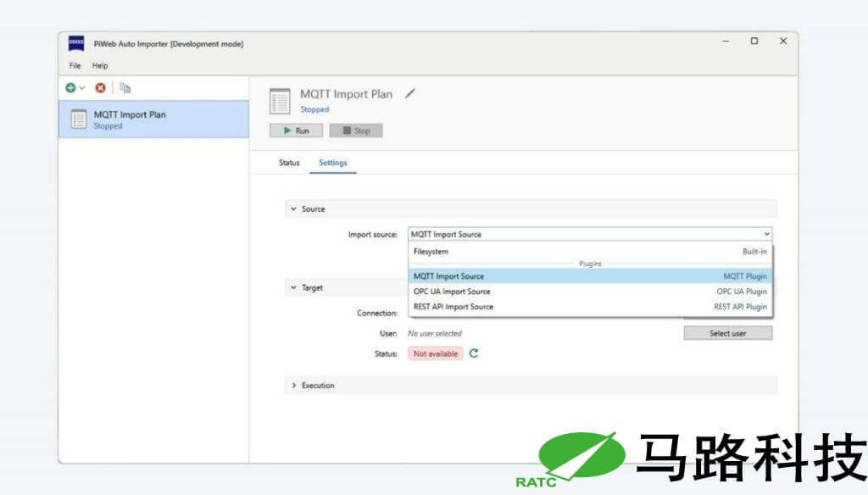
Task: Click the pencil icon to rename plan
Action: coord(410,94)
